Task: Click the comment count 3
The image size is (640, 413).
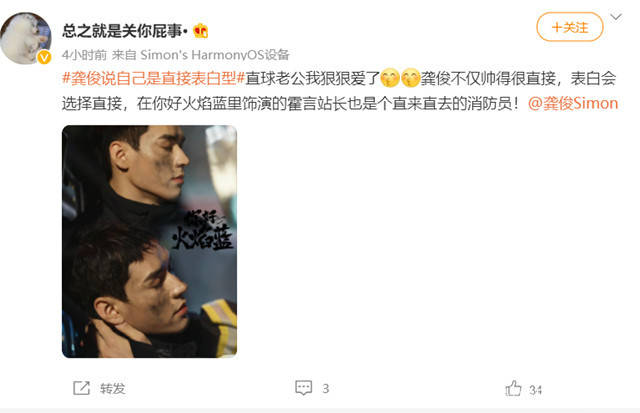Action: [325, 389]
